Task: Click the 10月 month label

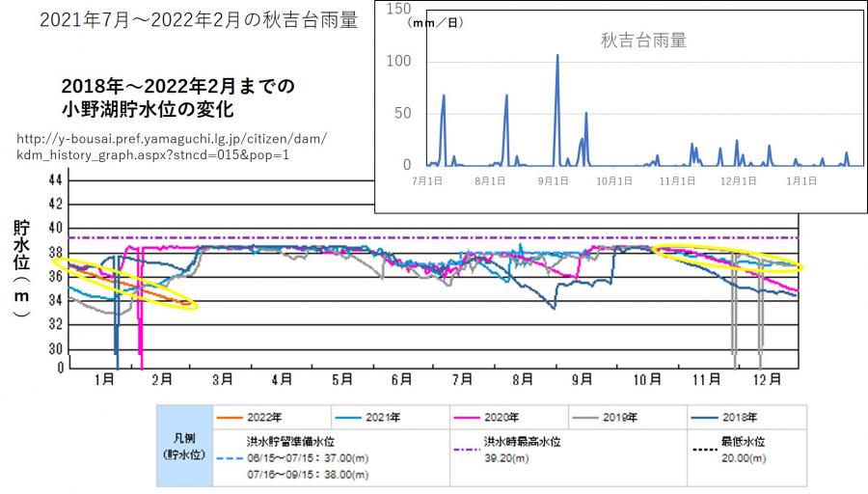Action: [647, 379]
